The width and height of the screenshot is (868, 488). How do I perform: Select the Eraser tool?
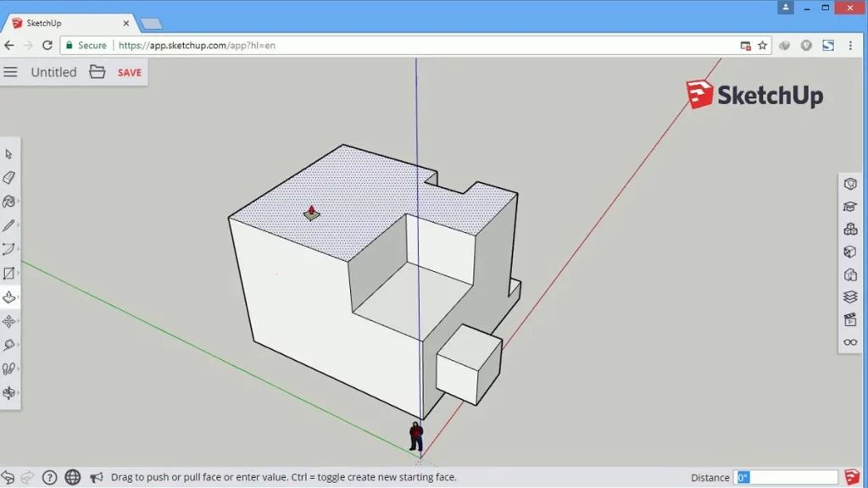[x=9, y=178]
